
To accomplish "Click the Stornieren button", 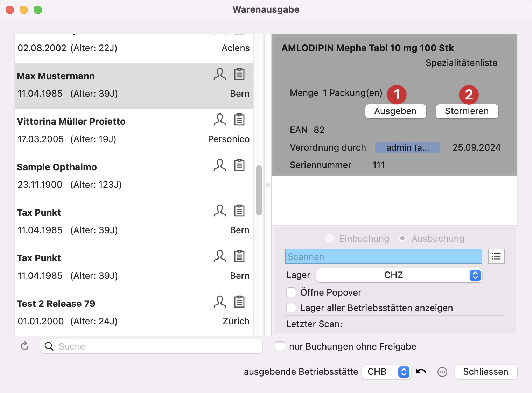I will click(467, 111).
